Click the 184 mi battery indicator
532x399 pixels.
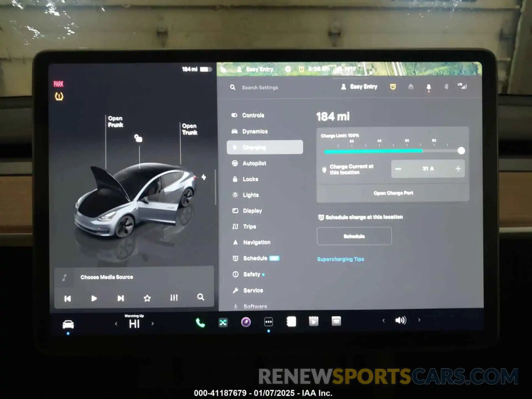tap(197, 69)
